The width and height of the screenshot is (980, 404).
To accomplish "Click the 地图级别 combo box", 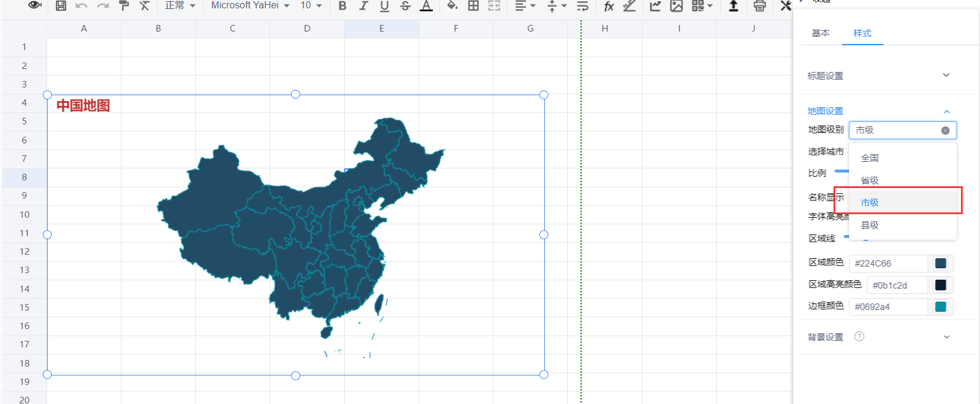I will pos(903,130).
